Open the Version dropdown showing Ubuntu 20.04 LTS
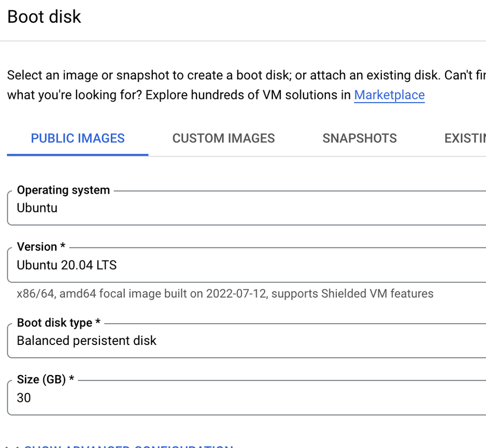486x448 pixels. point(247,265)
